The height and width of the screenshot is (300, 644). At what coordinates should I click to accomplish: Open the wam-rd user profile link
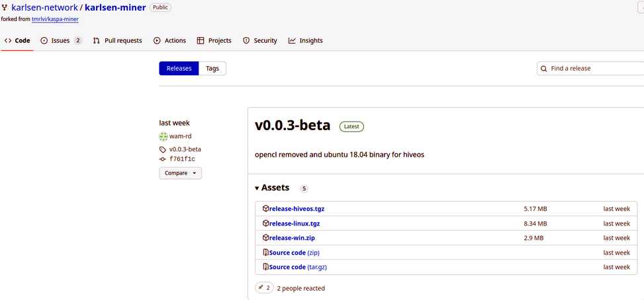[x=180, y=137]
